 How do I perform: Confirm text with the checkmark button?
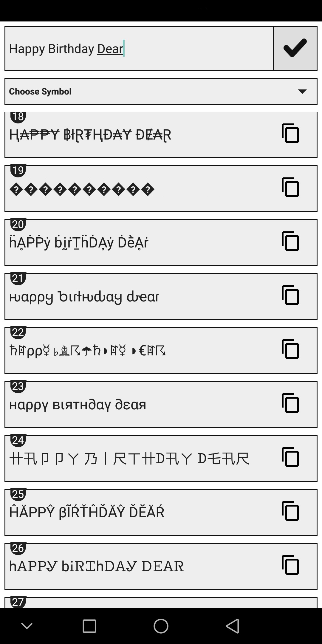(x=295, y=48)
